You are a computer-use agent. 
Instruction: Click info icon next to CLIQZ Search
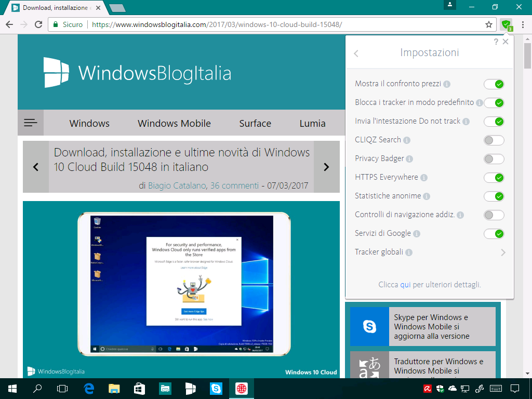(407, 140)
